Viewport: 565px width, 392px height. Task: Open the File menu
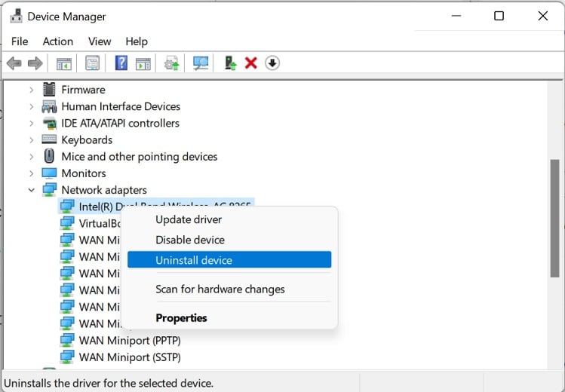(x=20, y=41)
